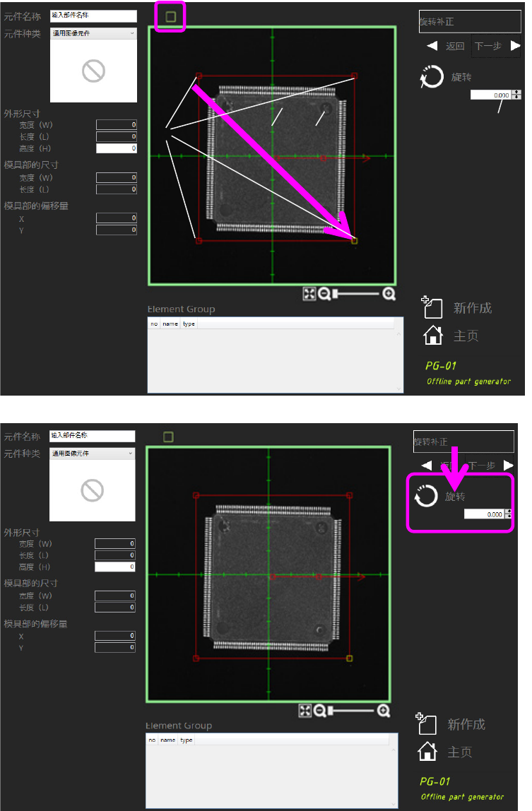Viewport: 532px width, 811px height.
Task: Click 外形尺寸 宽度 (W) field in the lower window
Action: pos(115,543)
